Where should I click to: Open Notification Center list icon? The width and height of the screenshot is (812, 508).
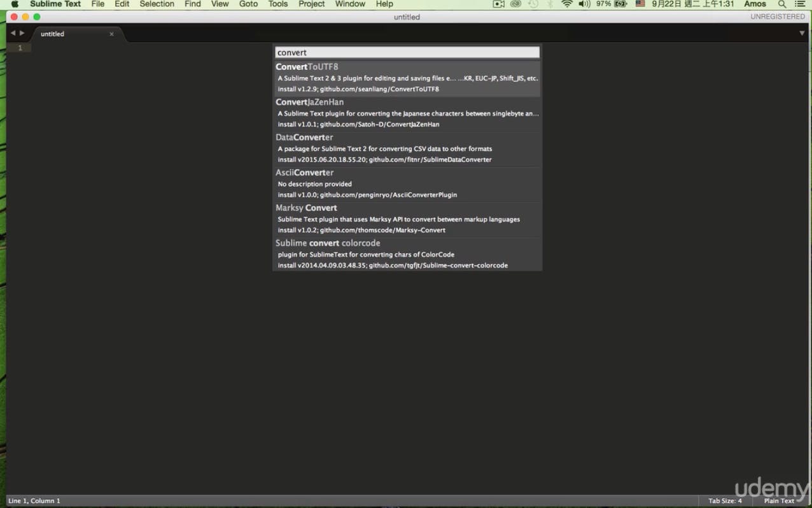point(800,4)
